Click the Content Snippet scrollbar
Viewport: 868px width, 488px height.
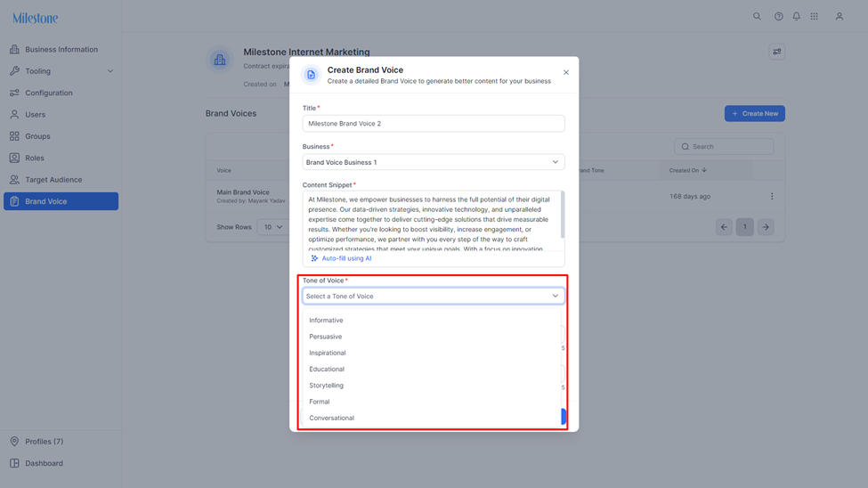(x=563, y=215)
